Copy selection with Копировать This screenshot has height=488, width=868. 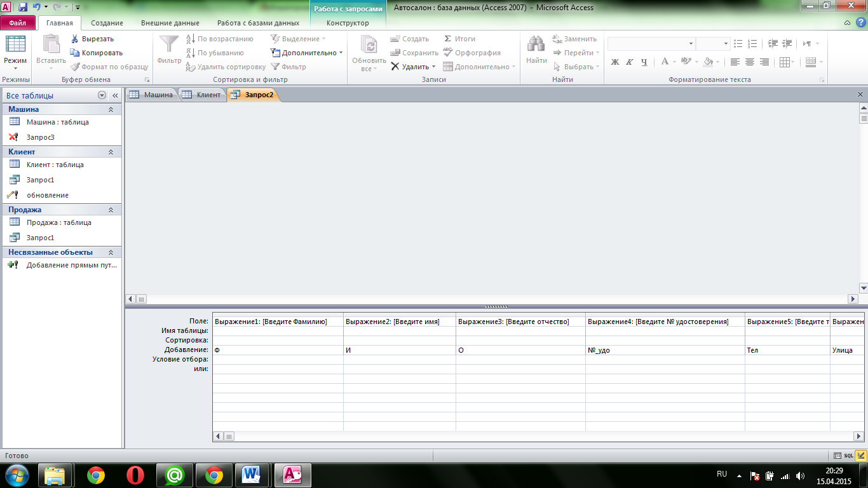pos(97,53)
